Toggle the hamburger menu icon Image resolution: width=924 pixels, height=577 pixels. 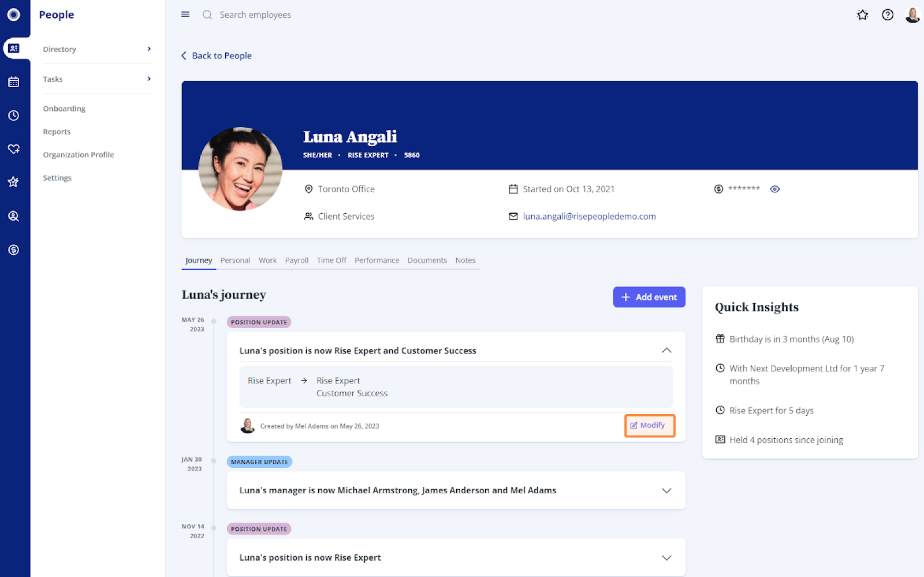click(185, 14)
